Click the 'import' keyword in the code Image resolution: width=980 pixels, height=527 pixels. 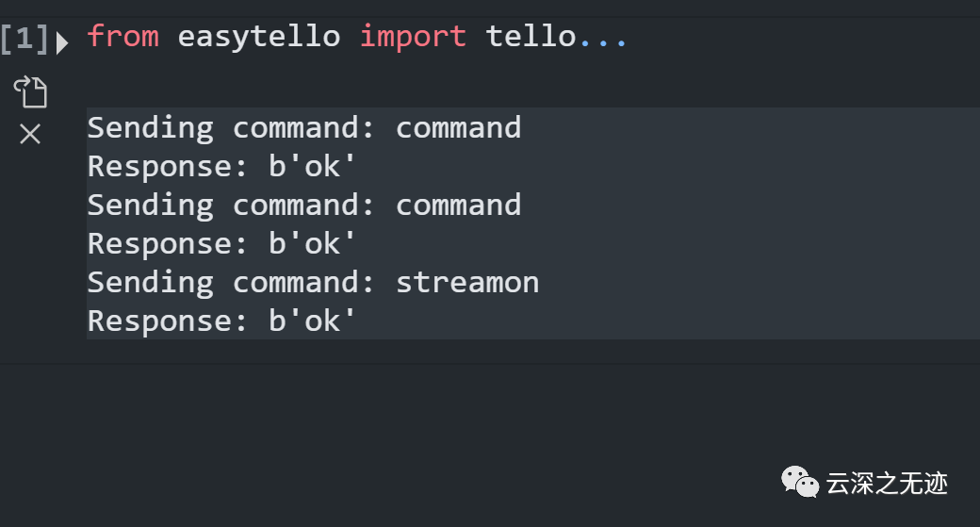coord(413,37)
